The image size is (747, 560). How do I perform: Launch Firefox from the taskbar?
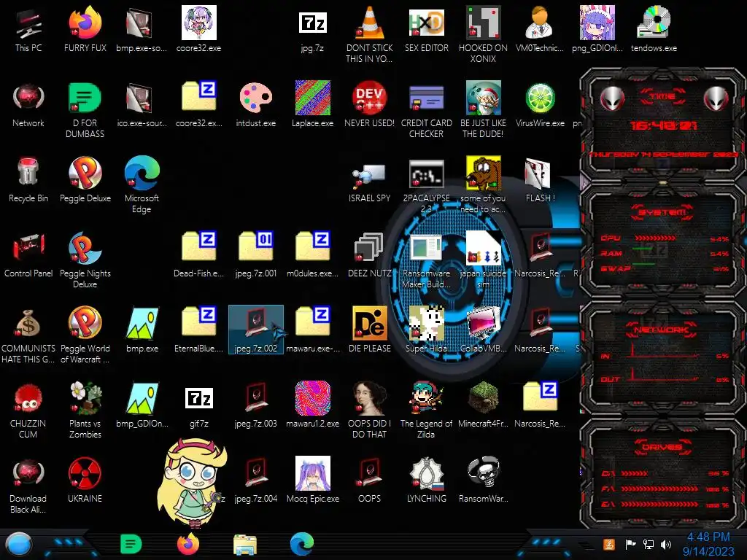[188, 544]
